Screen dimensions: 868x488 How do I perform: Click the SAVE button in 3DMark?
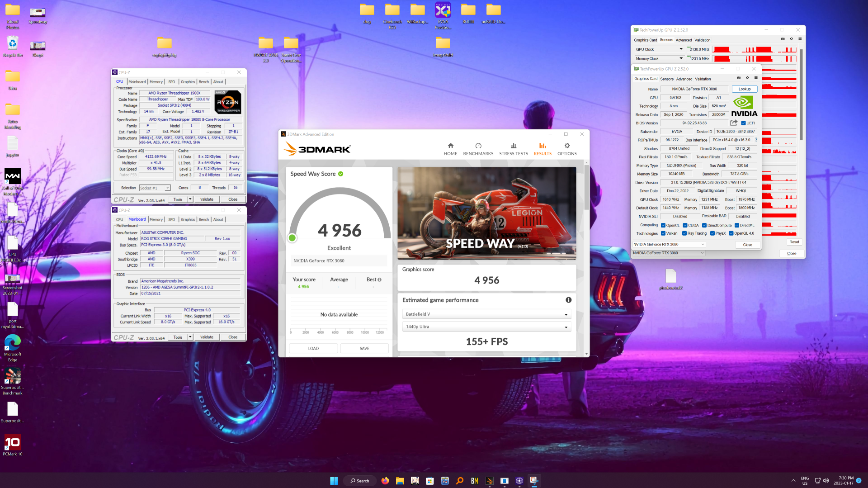tap(364, 348)
